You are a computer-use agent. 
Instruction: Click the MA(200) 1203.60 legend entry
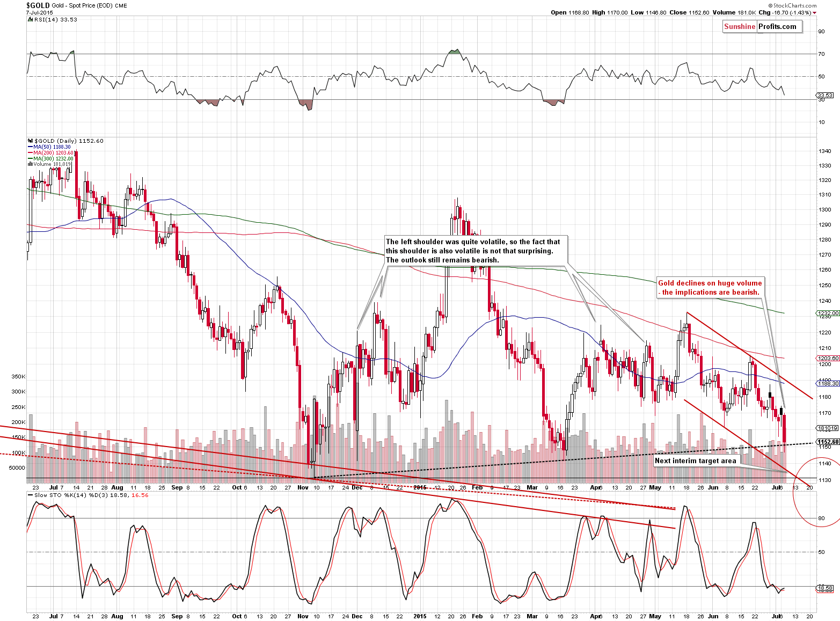[53, 152]
